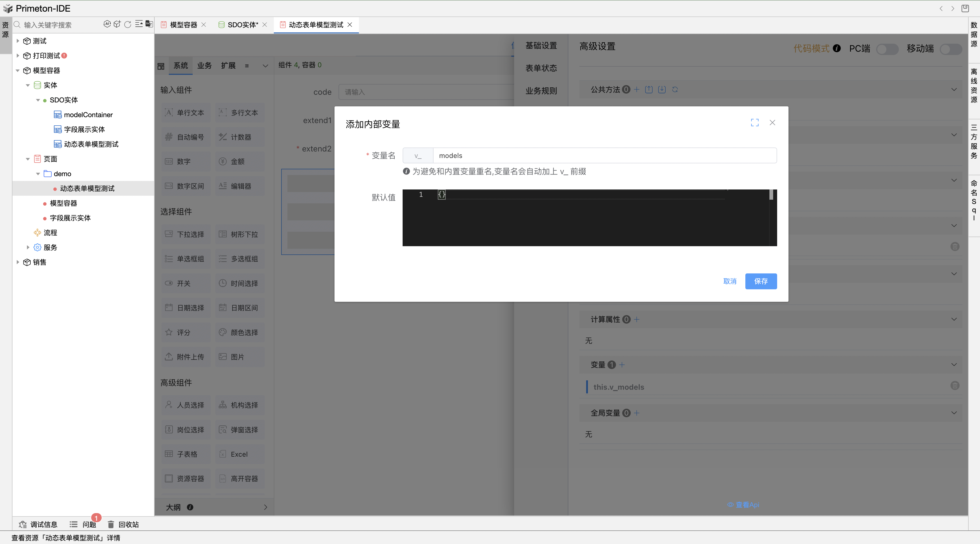Screen dimensions: 980x544
Task: Click the language switch En icon
Action: (149, 24)
